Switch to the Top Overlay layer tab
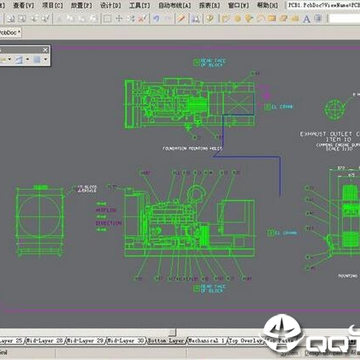 [246, 341]
